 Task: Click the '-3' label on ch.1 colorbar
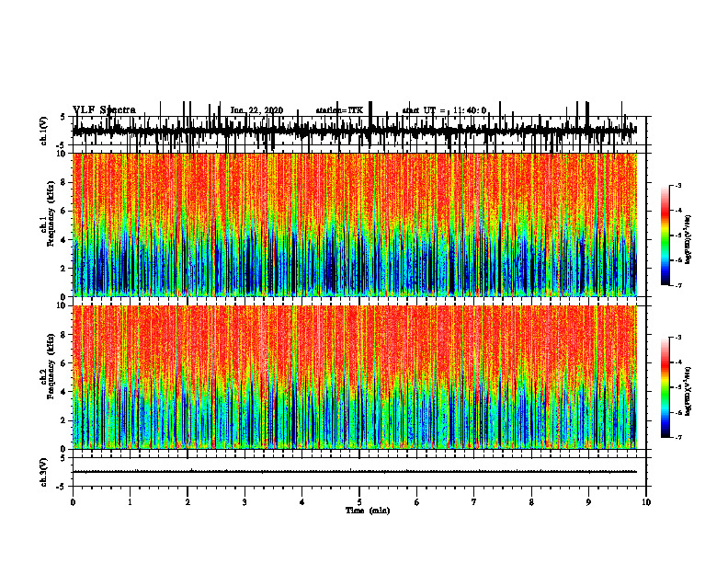tap(678, 185)
